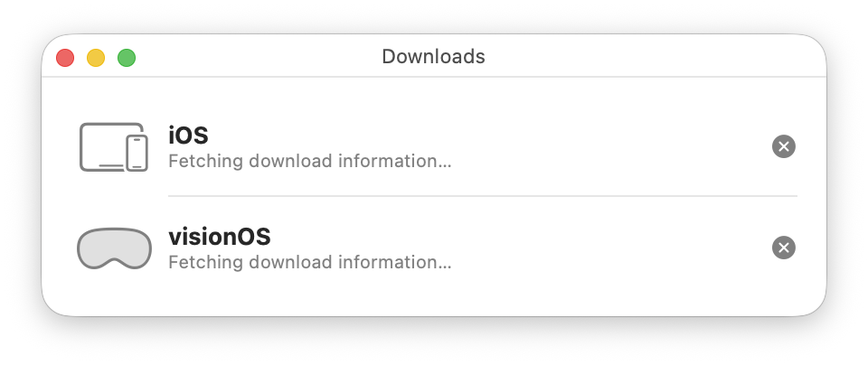Click empty title bar space right of Downloads
Viewport: 868px width, 365px height.
coord(651,57)
